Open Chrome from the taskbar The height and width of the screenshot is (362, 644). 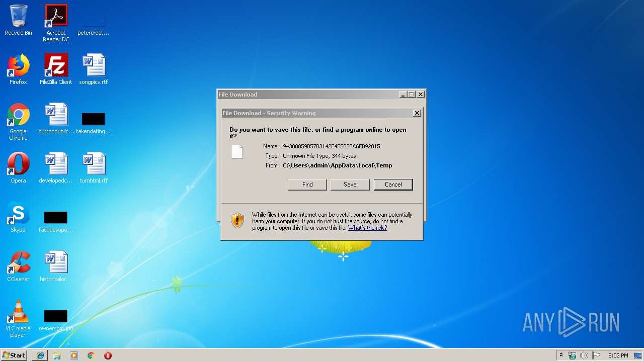pyautogui.click(x=91, y=355)
